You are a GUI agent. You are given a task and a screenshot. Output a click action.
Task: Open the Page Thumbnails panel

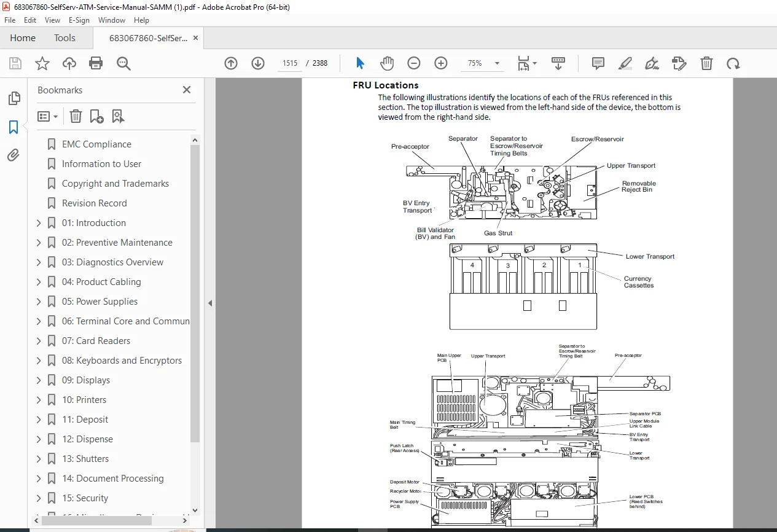(14, 98)
